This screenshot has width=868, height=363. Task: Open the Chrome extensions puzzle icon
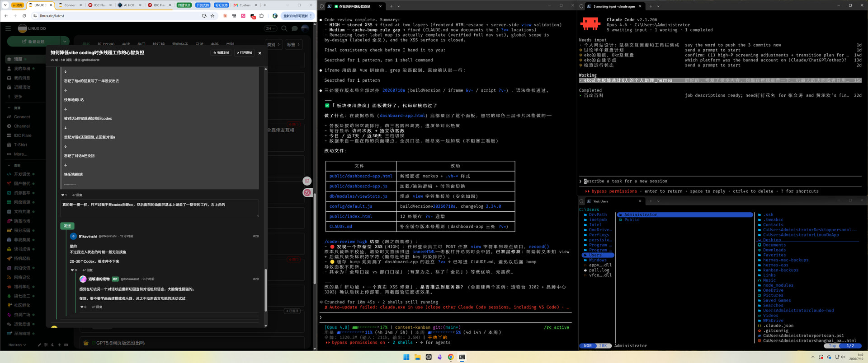[261, 16]
